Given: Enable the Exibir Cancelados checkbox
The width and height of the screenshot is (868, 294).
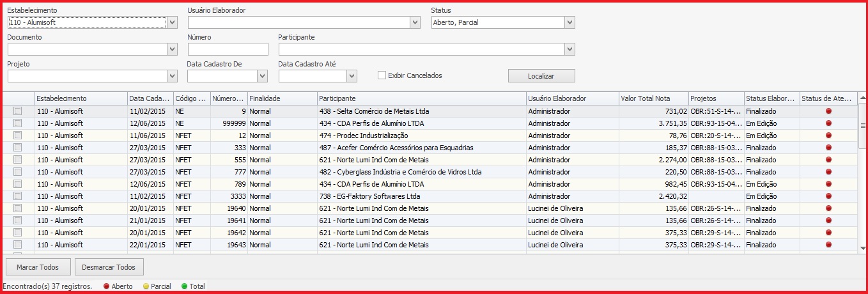Looking at the screenshot, I should [x=382, y=75].
